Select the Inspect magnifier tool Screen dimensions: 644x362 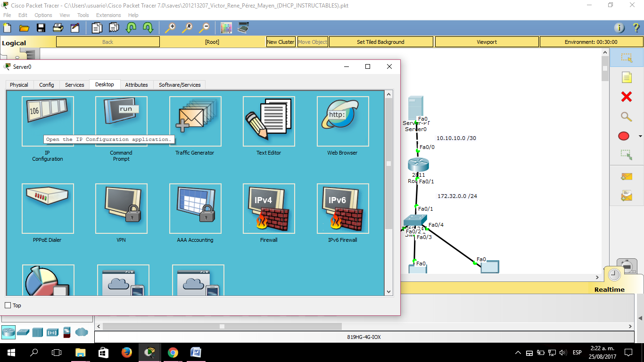coord(626,116)
